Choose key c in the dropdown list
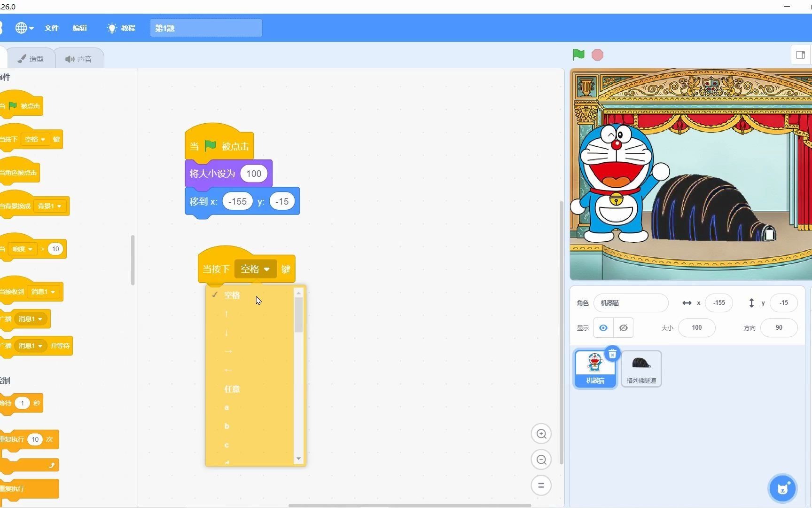This screenshot has height=508, width=812. click(250, 445)
